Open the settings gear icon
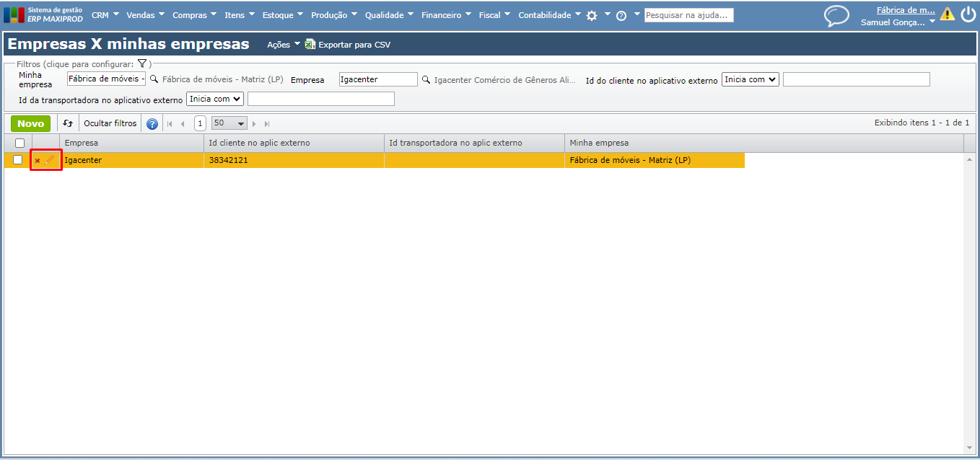The image size is (980, 460). [592, 15]
